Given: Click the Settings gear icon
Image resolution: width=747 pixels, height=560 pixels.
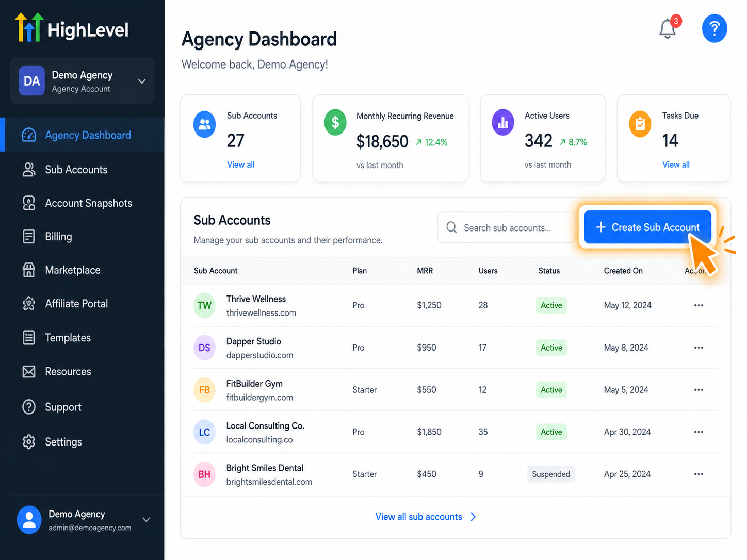Looking at the screenshot, I should pos(29,442).
